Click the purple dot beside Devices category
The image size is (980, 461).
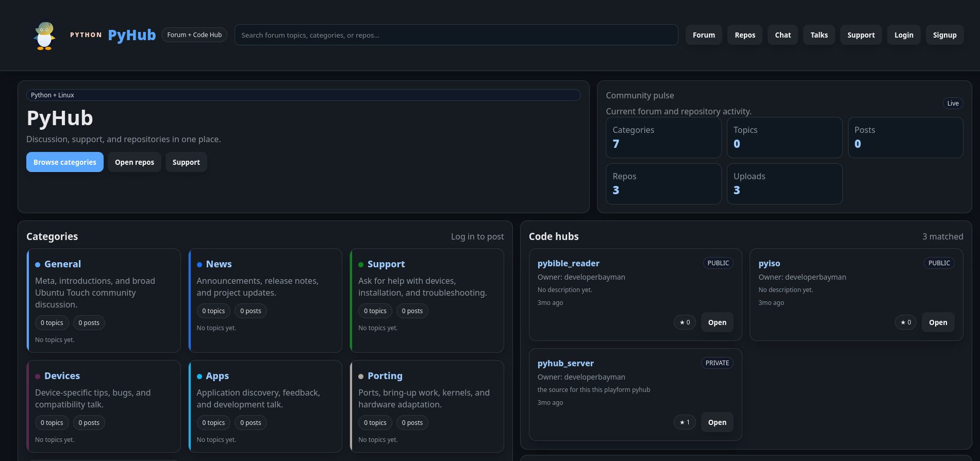(x=38, y=377)
